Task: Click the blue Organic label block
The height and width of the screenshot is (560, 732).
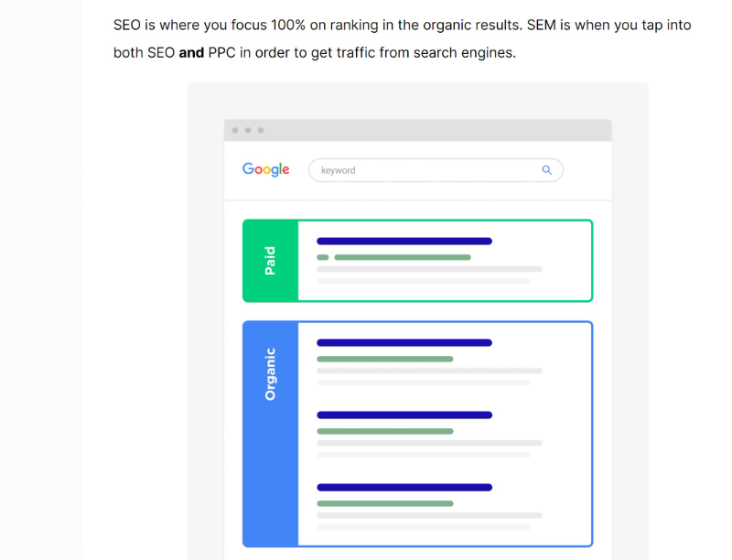Action: [270, 434]
